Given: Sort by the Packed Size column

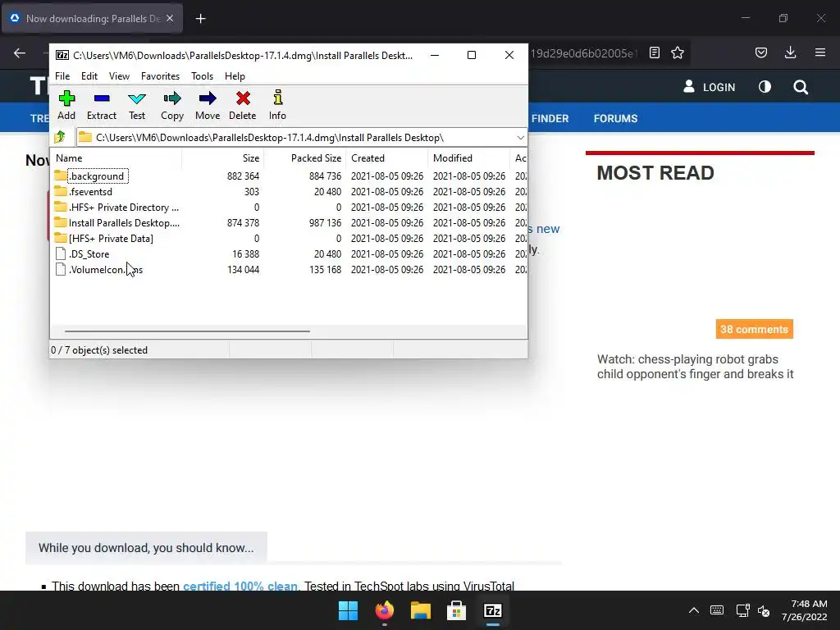Looking at the screenshot, I should (304, 158).
